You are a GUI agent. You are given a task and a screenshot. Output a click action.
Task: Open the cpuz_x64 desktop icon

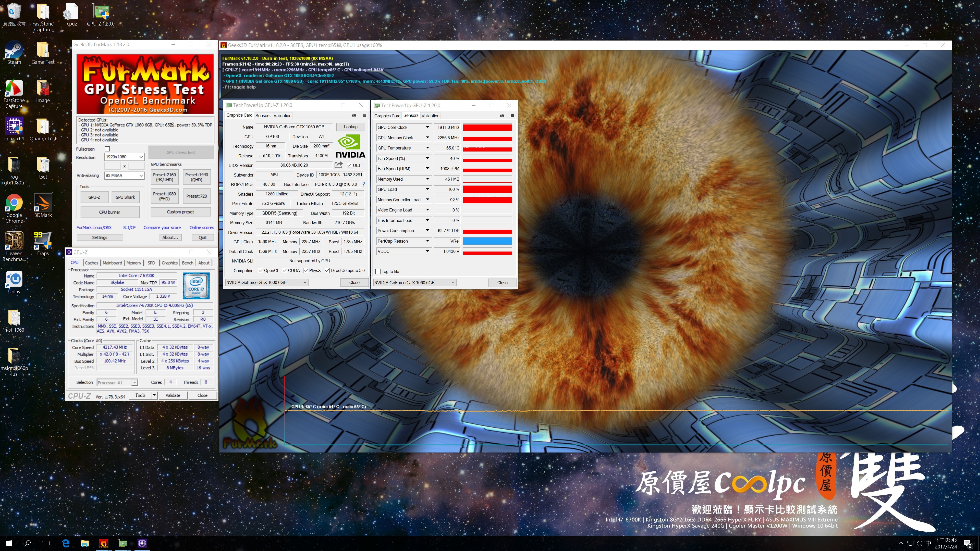pos(14,129)
